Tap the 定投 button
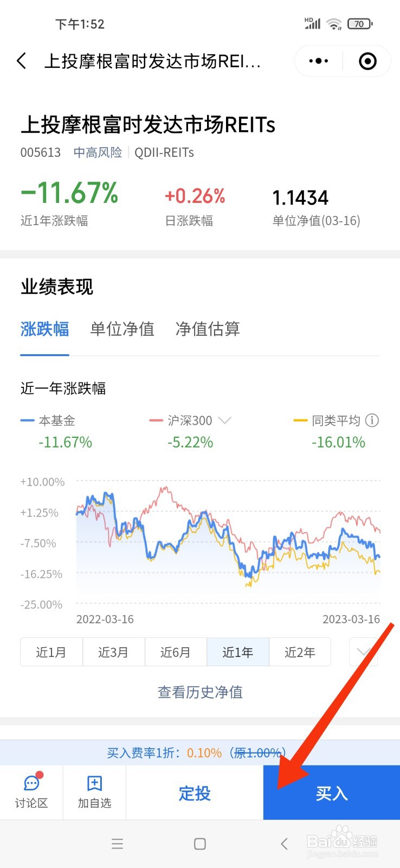The image size is (400, 868). point(195,793)
